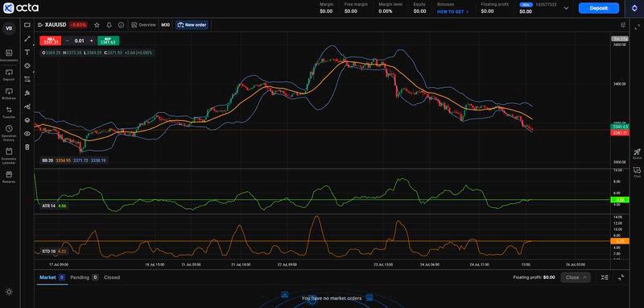Click the current buy price tag on axis

pos(619,127)
